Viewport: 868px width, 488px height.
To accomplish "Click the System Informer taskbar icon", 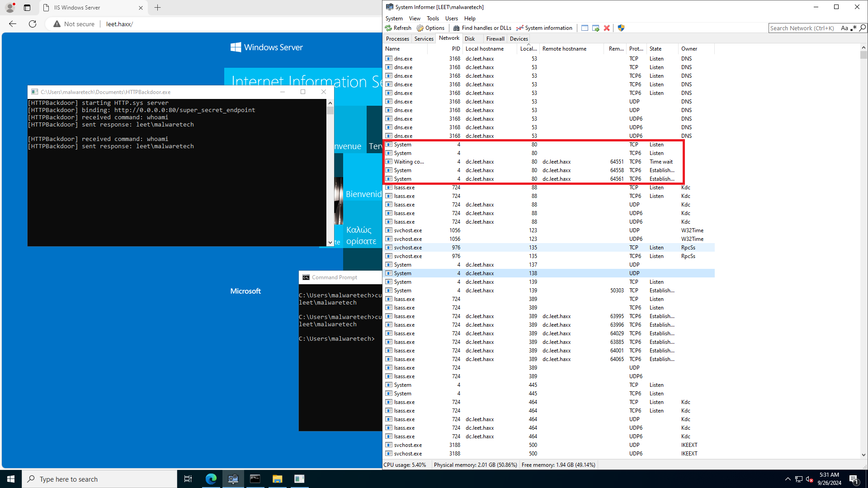I will 233,479.
